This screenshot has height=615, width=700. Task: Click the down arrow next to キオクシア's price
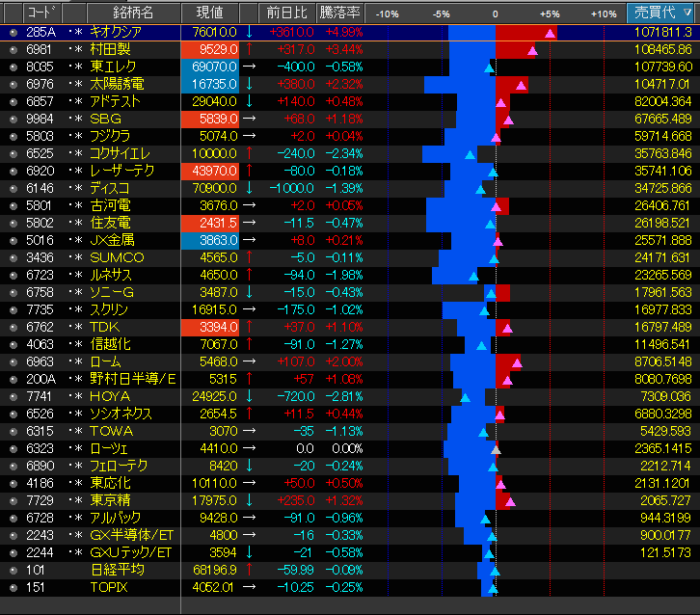249,32
